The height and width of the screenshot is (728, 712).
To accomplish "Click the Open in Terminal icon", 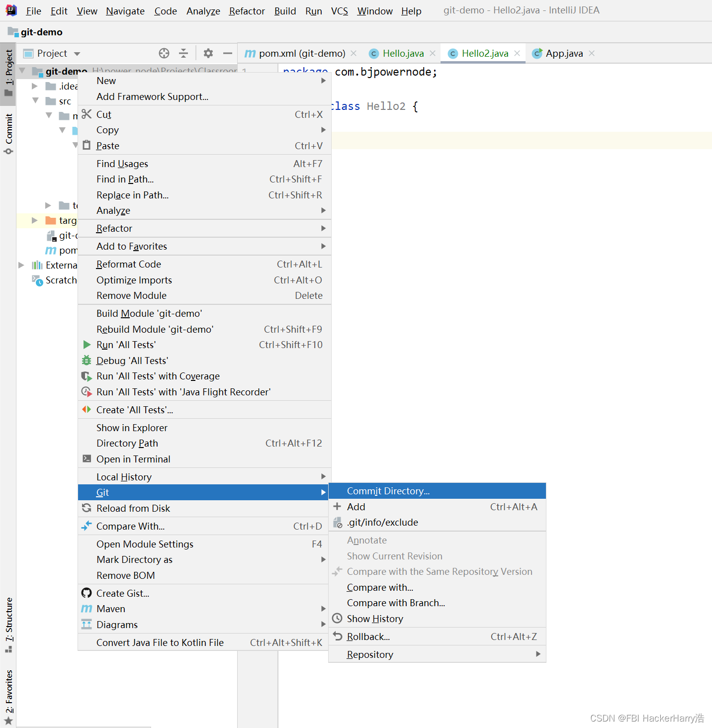I will coord(87,458).
